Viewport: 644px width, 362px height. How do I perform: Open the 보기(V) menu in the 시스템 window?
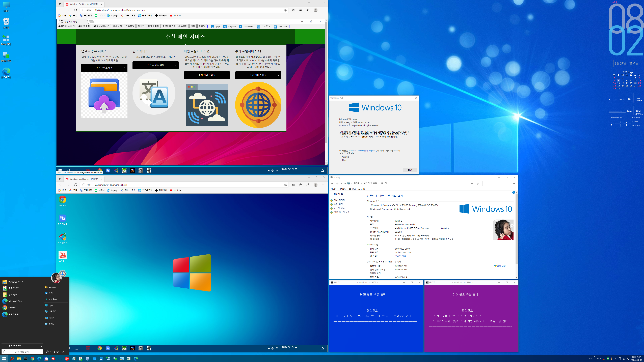[352, 189]
